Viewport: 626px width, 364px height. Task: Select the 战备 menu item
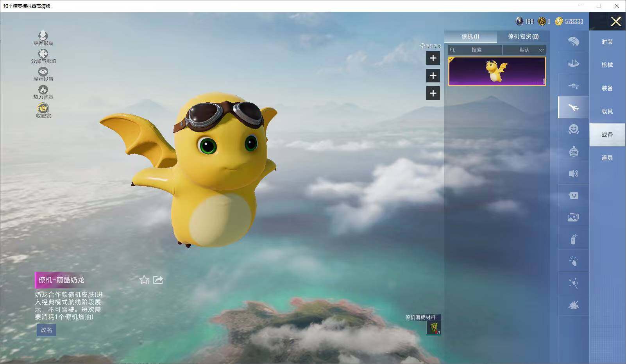[x=607, y=135]
